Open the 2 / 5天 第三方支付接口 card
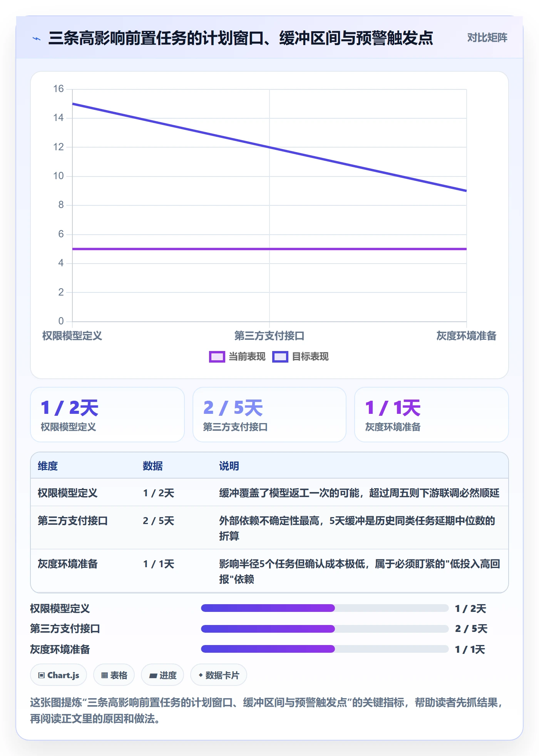 tap(269, 415)
